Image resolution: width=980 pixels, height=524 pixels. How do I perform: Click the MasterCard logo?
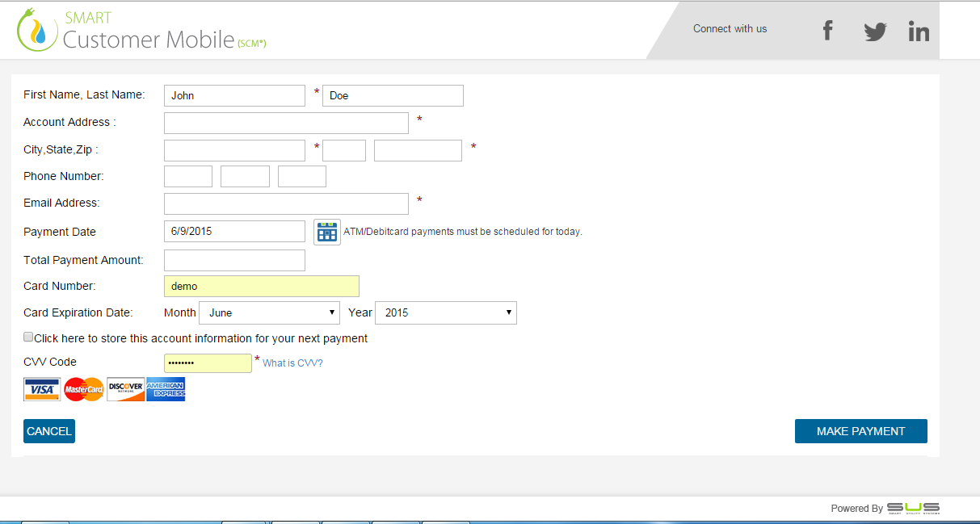84,389
